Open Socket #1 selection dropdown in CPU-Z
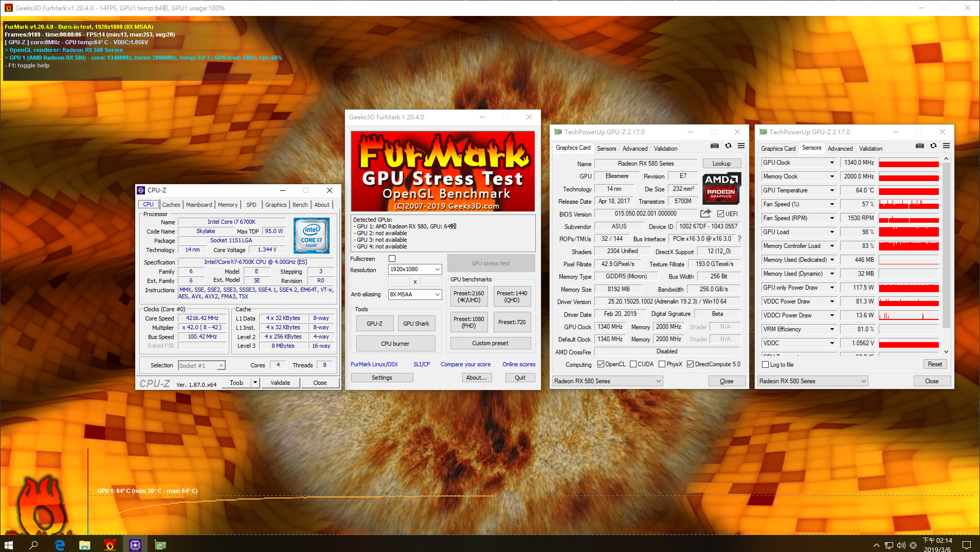Screen dimensions: 980x552 pyautogui.click(x=202, y=365)
